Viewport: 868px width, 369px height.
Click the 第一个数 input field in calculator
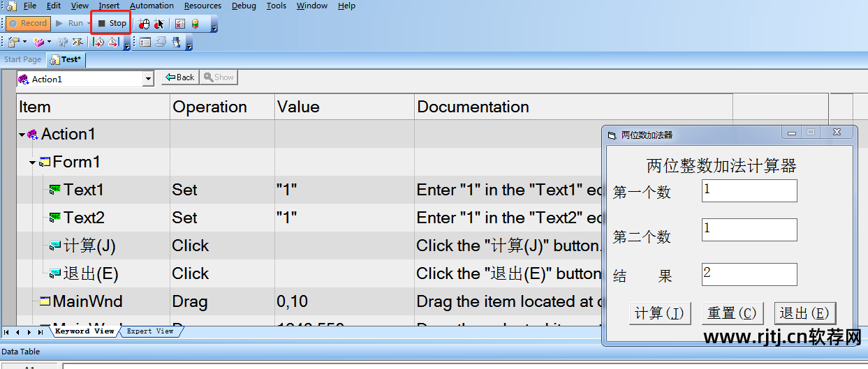[x=749, y=191]
